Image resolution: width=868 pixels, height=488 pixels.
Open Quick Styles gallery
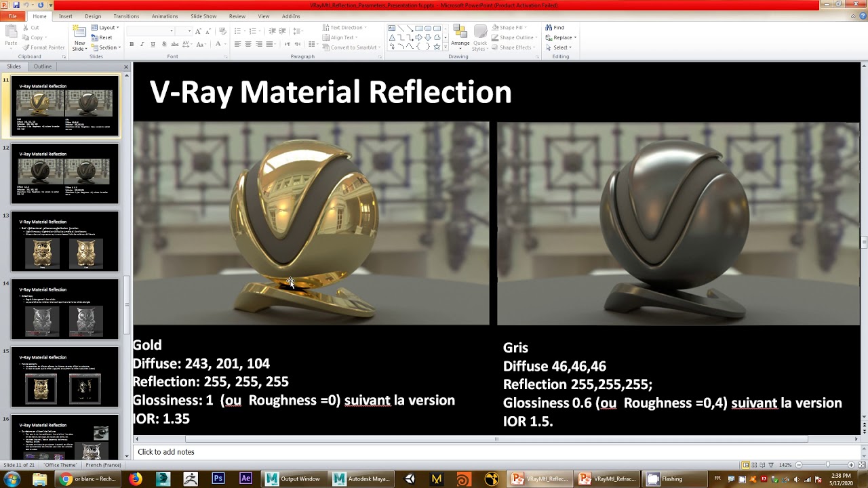480,37
